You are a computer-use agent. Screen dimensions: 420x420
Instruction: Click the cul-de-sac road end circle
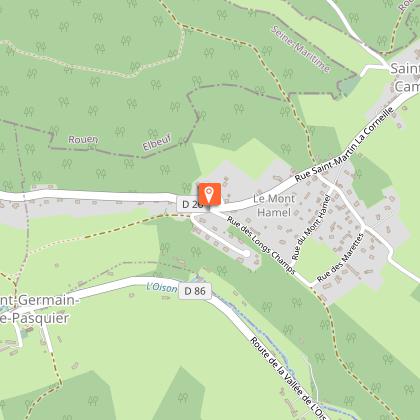coord(246,254)
